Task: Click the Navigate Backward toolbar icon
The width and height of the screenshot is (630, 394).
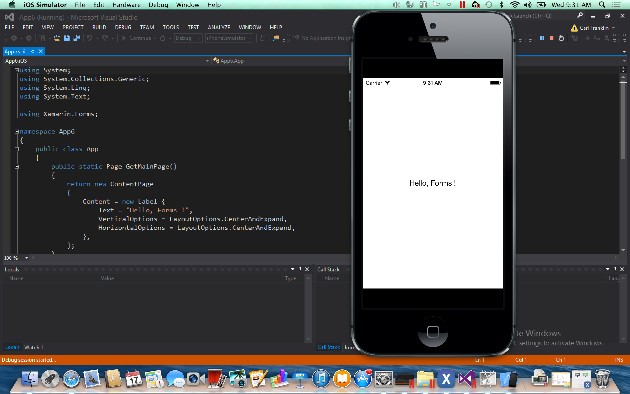Action: click(x=14, y=38)
